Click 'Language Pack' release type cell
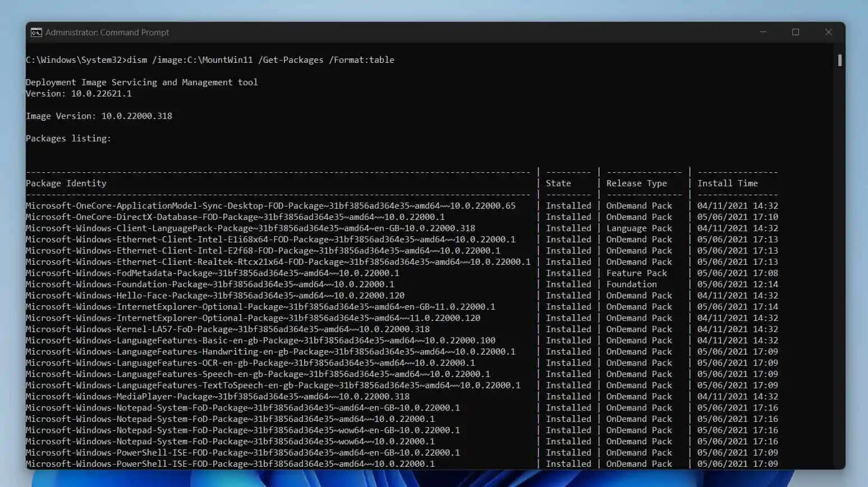Image resolution: width=868 pixels, height=487 pixels. [x=639, y=228]
